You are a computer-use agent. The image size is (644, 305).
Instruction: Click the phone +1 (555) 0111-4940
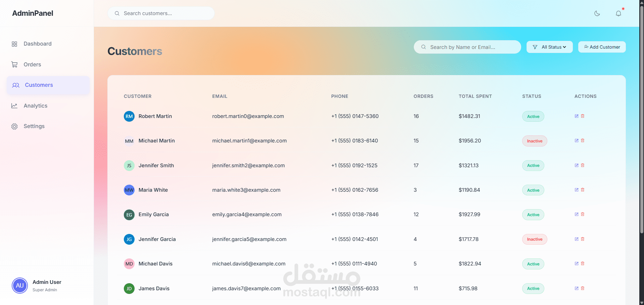pos(354,264)
